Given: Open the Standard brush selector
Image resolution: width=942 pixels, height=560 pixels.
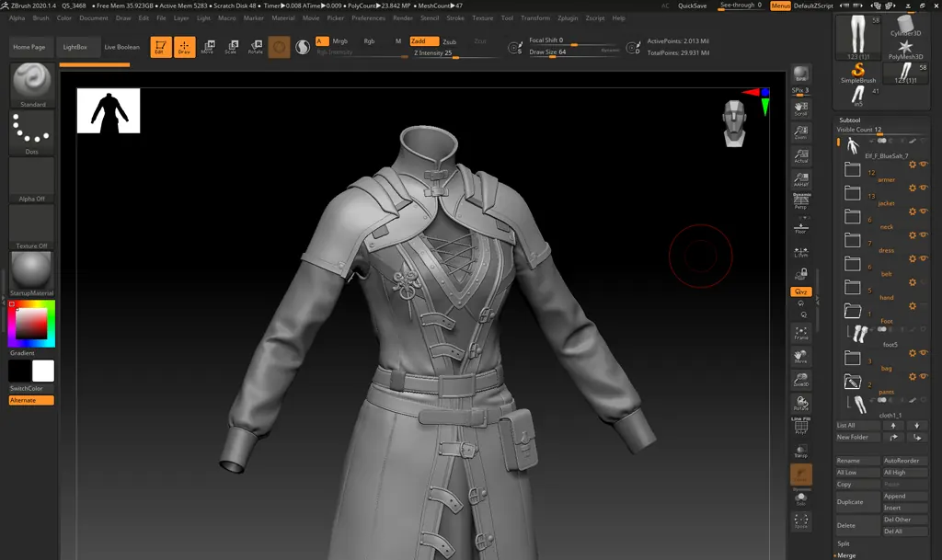Looking at the screenshot, I should pyautogui.click(x=32, y=86).
